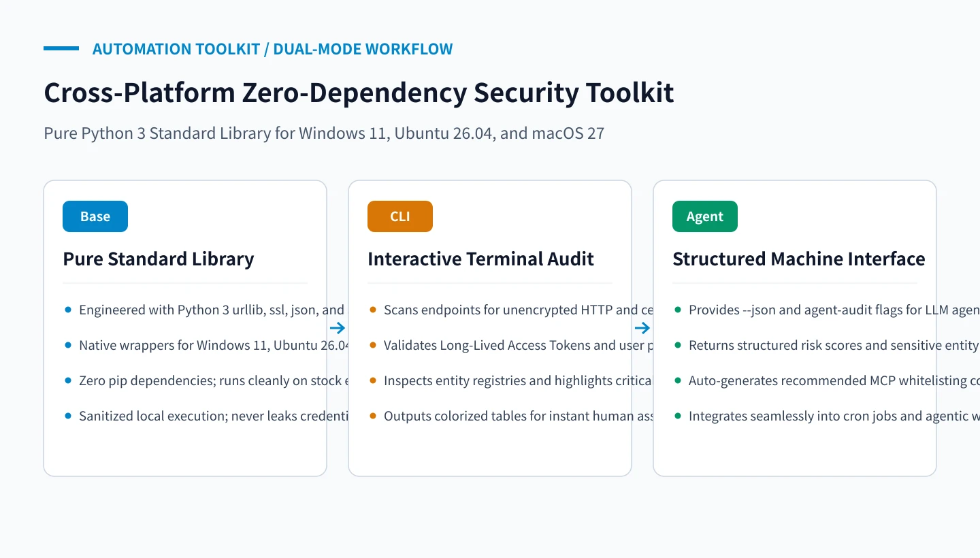The width and height of the screenshot is (980, 558).
Task: Select the "Pure Standard Library" card heading
Action: (x=159, y=259)
